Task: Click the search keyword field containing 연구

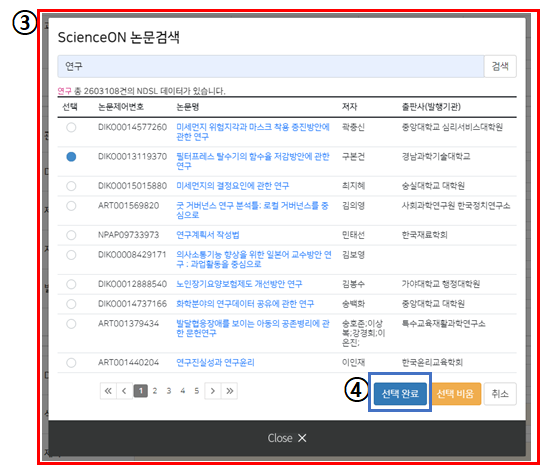Action: [x=271, y=66]
